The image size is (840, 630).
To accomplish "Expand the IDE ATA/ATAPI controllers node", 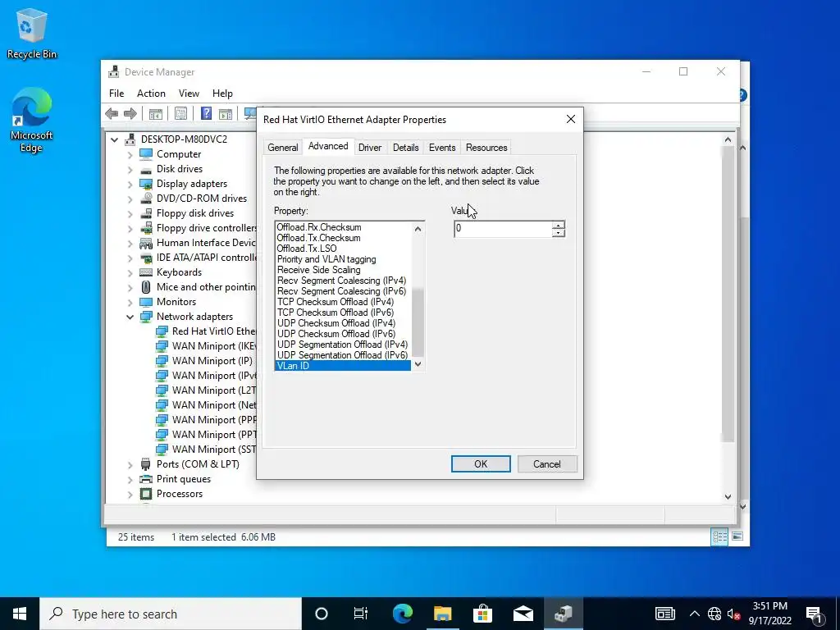I will click(x=130, y=258).
